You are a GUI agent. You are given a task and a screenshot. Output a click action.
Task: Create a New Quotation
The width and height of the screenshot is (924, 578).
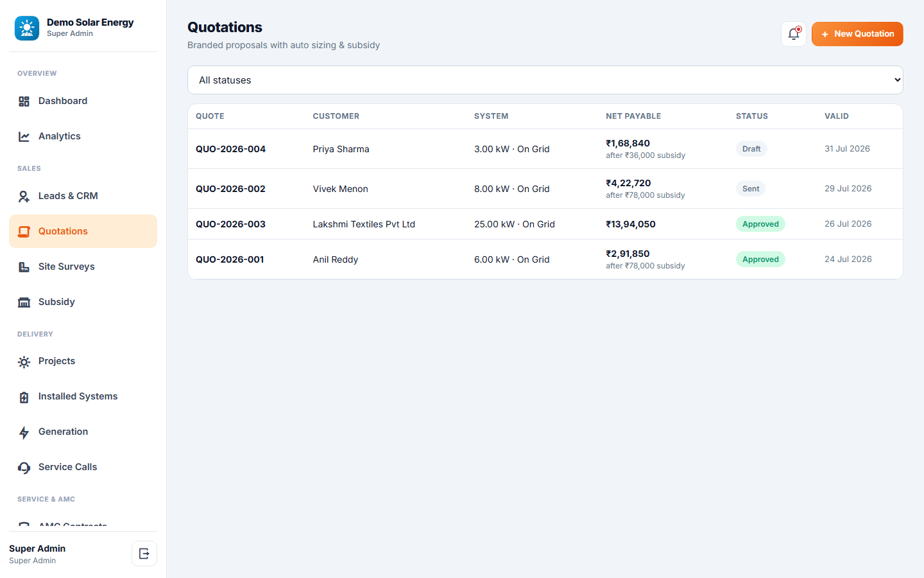coord(857,34)
